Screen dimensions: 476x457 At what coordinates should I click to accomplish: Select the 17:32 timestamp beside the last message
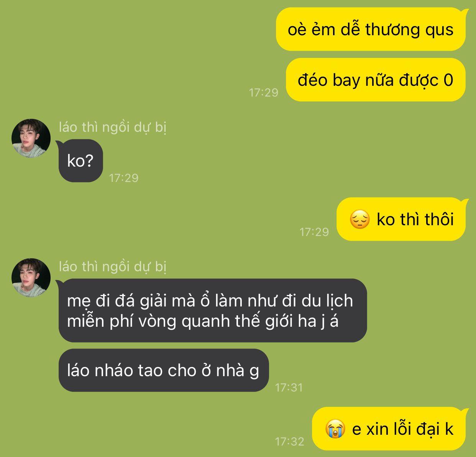click(290, 441)
